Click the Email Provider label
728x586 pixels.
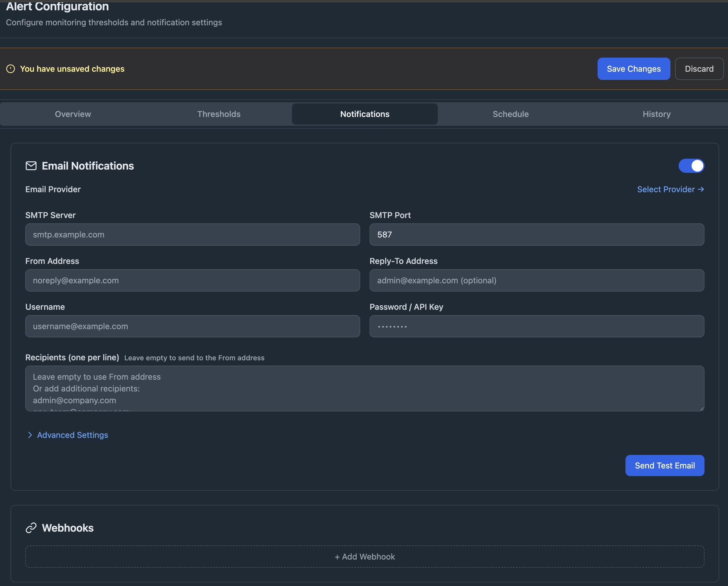[x=53, y=190]
